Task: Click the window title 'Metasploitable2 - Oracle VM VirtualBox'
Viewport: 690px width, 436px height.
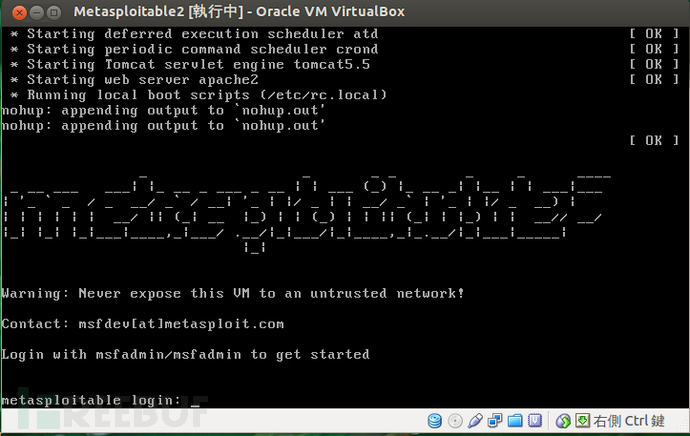Action: point(239,12)
